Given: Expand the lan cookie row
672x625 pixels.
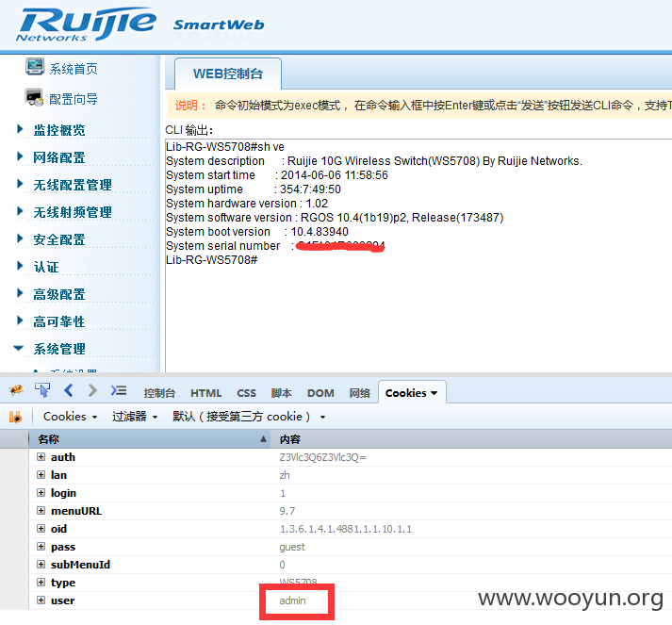Looking at the screenshot, I should [41, 475].
